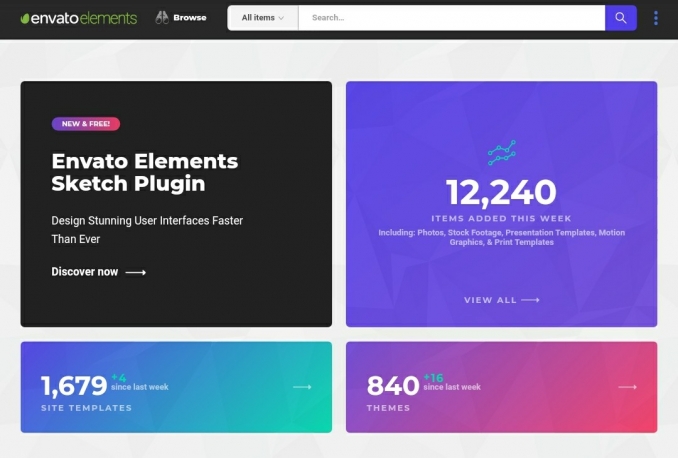Click the arrow beside Discover now
678x458 pixels.
tap(136, 272)
